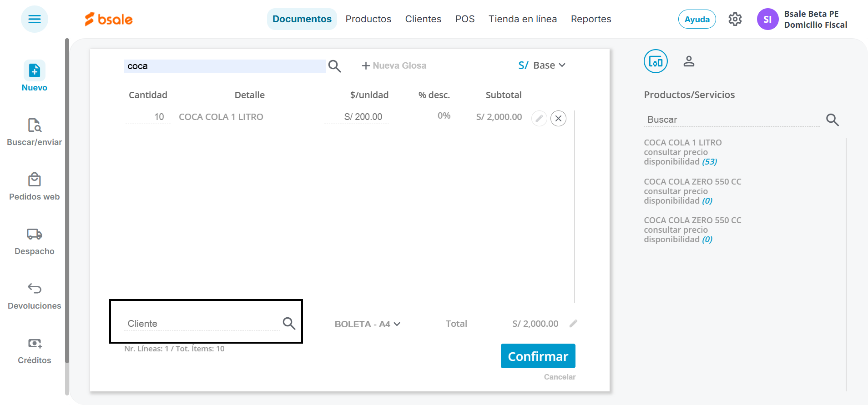Click the Bsale Beta PE account name
This screenshot has height=405, width=868.
click(811, 14)
